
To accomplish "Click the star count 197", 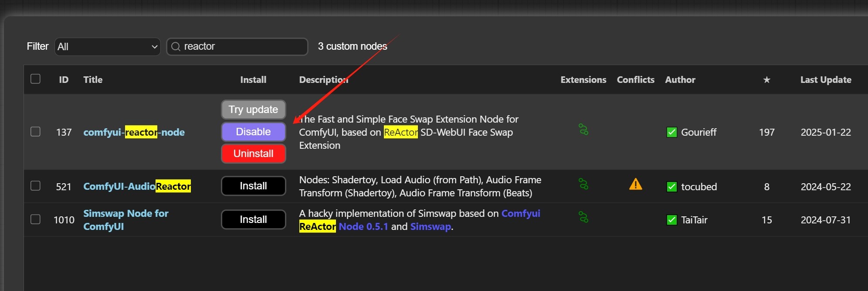I will [x=767, y=132].
